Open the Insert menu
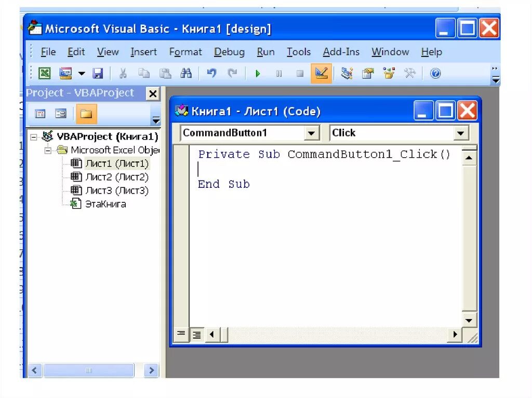The width and height of the screenshot is (532, 398). (x=143, y=52)
